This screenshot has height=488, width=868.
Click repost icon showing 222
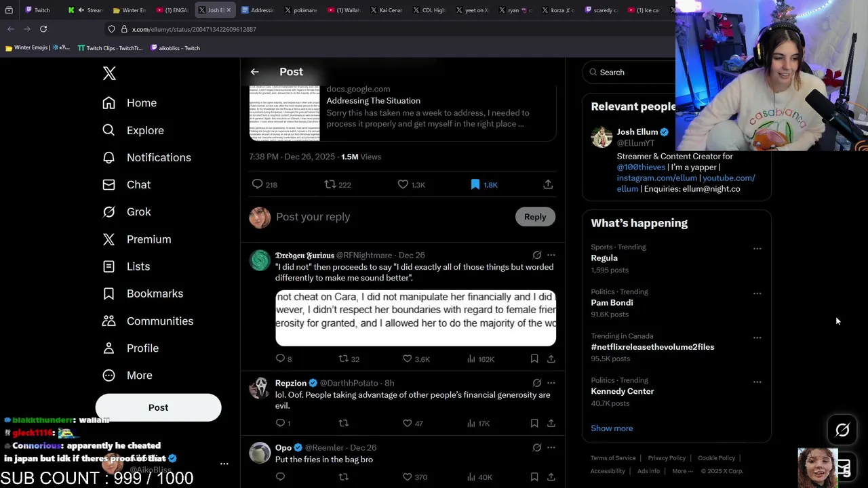point(337,184)
